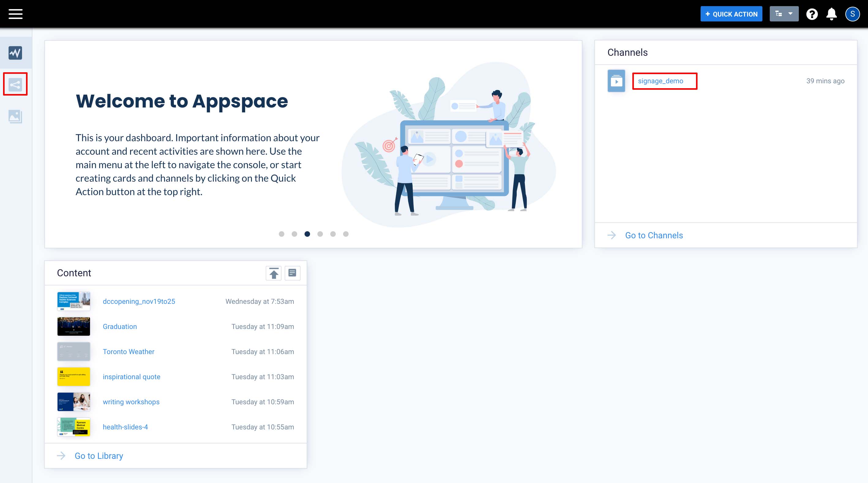Open the hamburger main menu
Screen dimensions: 868x483
tap(16, 14)
